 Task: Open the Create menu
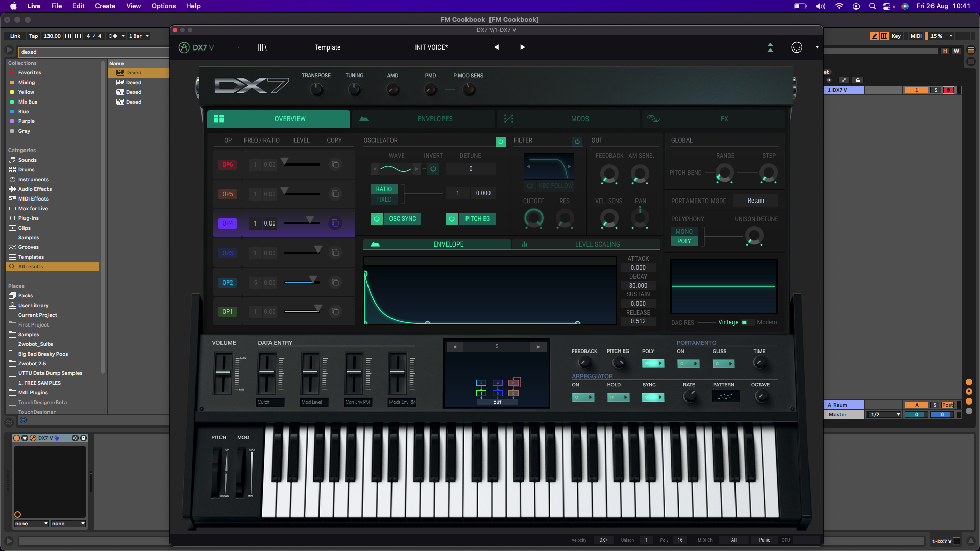tap(105, 6)
